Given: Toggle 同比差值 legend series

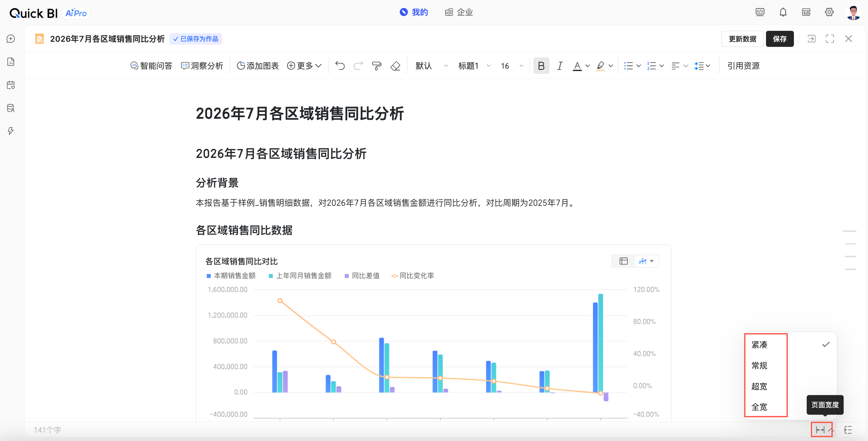Looking at the screenshot, I should (362, 276).
